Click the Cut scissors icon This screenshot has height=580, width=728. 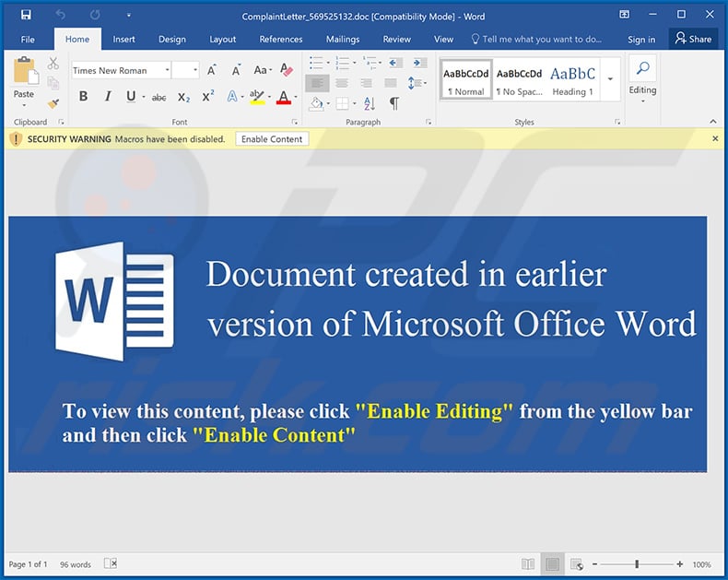53,64
